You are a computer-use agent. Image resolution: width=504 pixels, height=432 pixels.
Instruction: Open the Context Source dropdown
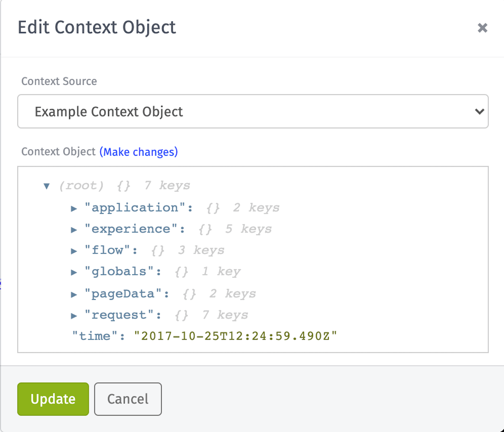[x=253, y=111]
